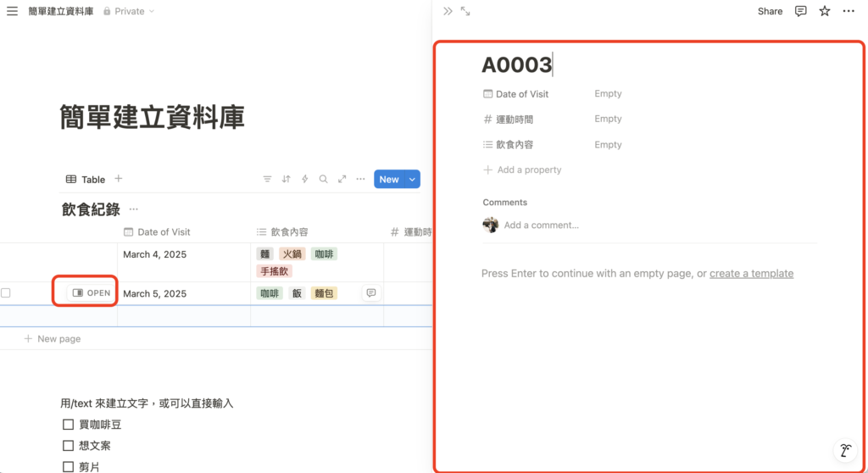Expand the New button dropdown arrow
868x473 pixels.
(x=412, y=180)
